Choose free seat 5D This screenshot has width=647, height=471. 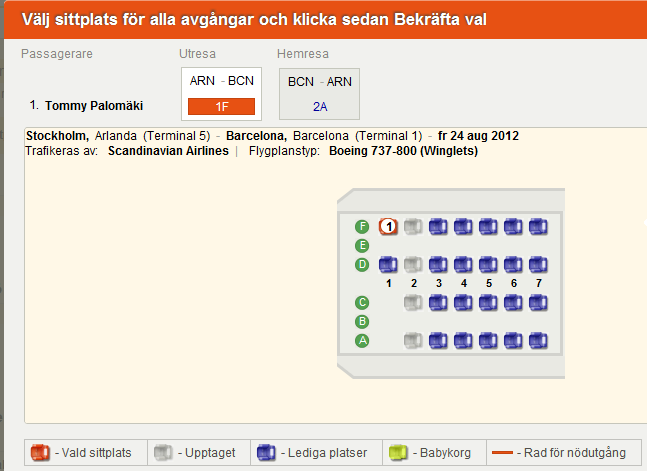click(488, 264)
